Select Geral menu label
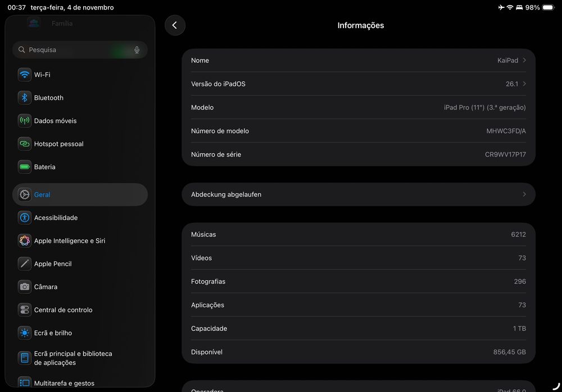This screenshot has width=562, height=392. click(x=42, y=194)
